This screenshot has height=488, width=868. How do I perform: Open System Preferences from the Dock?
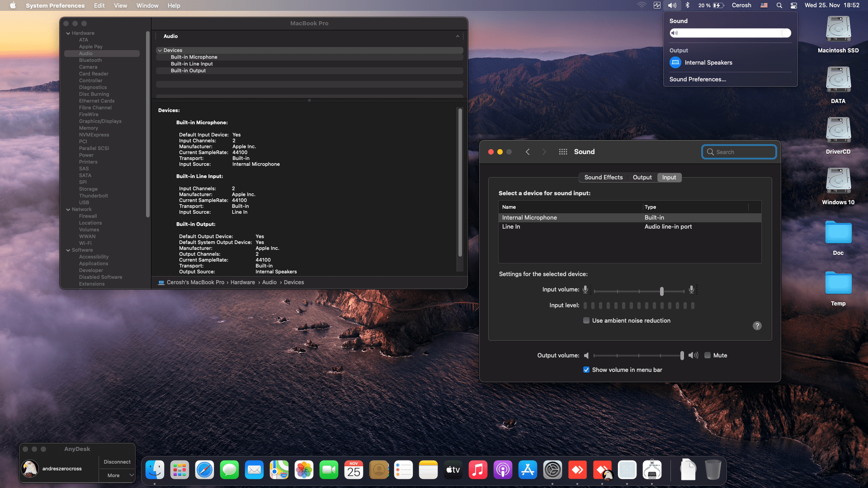point(552,469)
